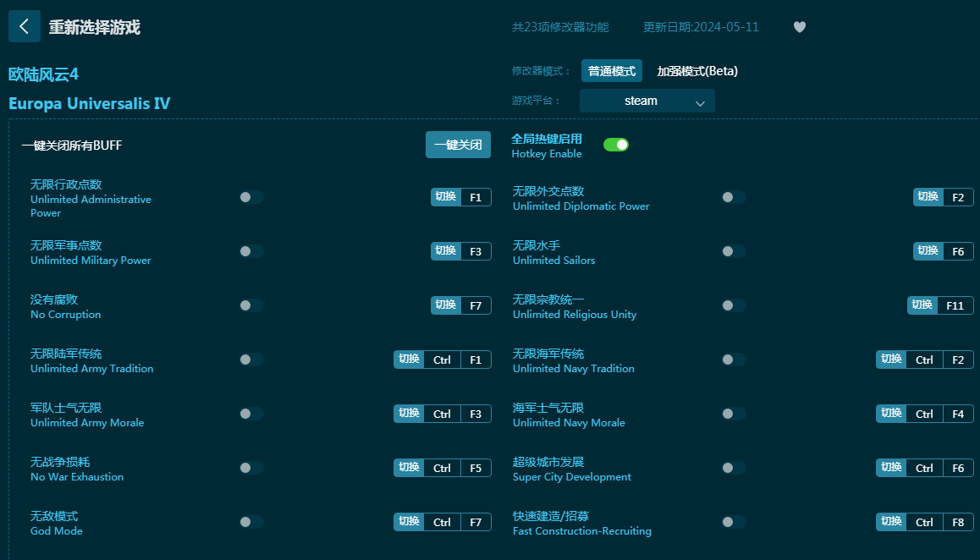Click 切换 button for Unlimited Diplomatic Power
The image size is (980, 560).
tap(928, 197)
